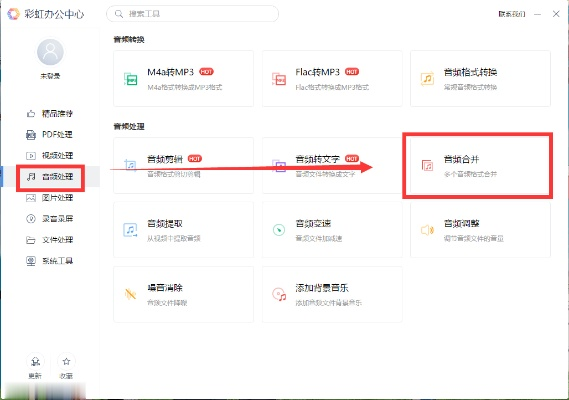Click the monitor icon beside 系统工具
The height and width of the screenshot is (400, 569).
(x=31, y=261)
